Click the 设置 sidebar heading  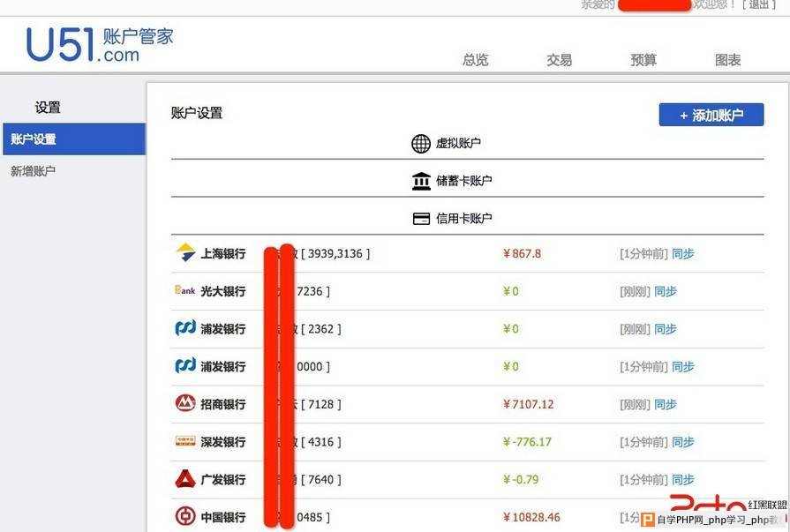[48, 108]
